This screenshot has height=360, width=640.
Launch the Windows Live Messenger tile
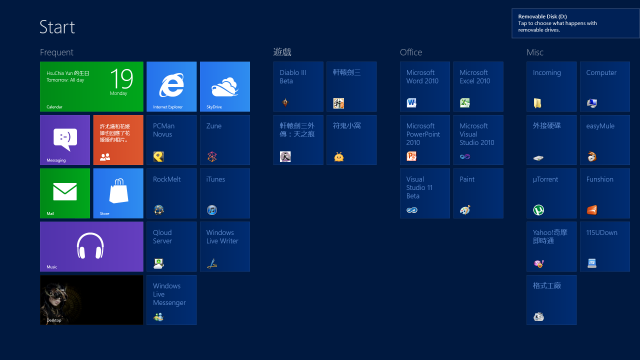tap(171, 300)
